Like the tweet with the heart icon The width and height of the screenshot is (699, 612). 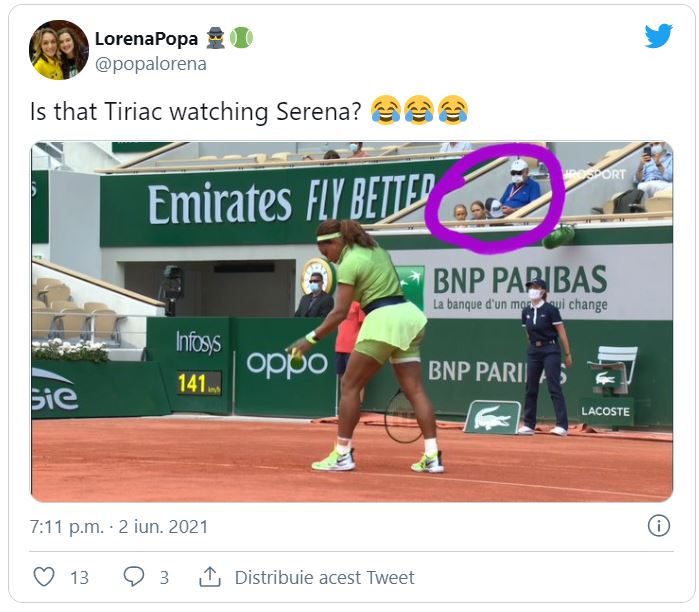coord(44,577)
